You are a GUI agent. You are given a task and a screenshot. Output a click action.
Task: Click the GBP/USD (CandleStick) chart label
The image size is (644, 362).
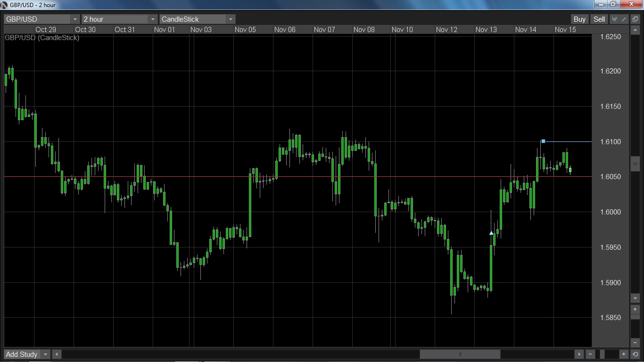click(42, 37)
